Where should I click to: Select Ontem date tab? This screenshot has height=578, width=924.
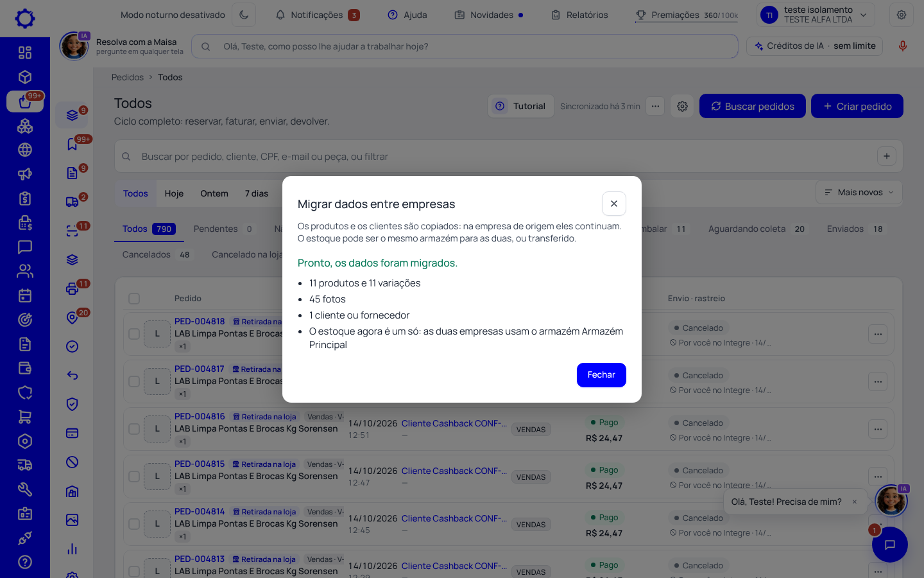tap(214, 193)
